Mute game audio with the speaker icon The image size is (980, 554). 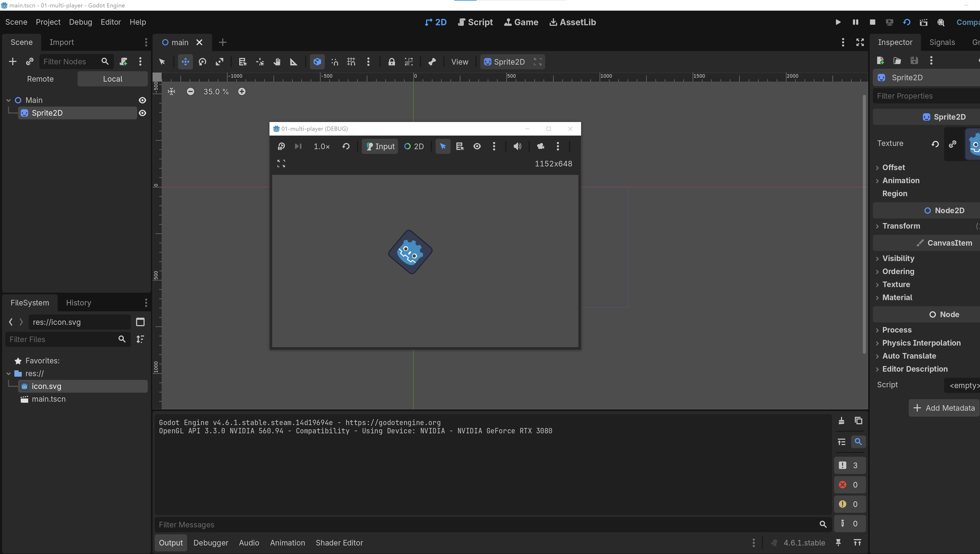517,146
